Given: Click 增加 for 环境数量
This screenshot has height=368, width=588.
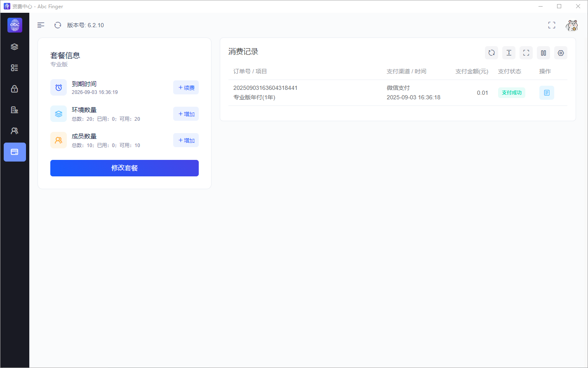Looking at the screenshot, I should click(186, 114).
